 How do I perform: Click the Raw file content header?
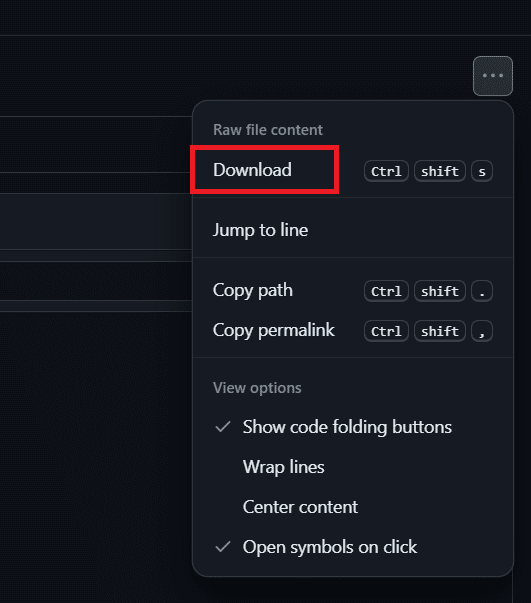pos(268,130)
